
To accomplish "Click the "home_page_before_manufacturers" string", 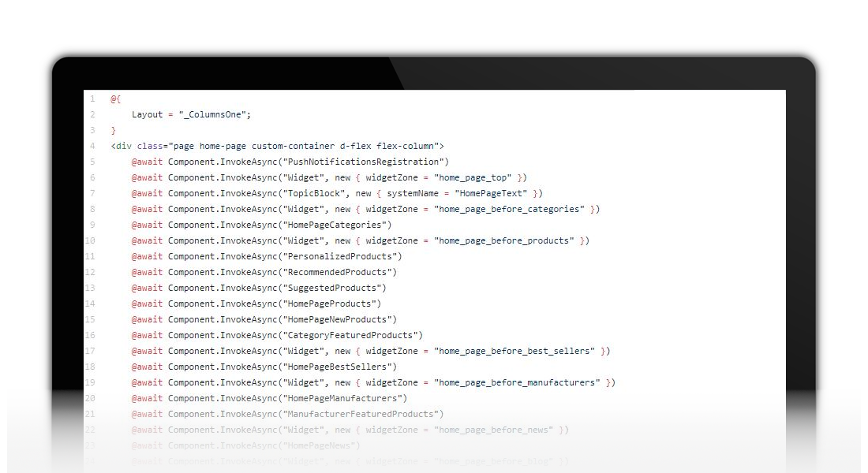I will (x=518, y=382).
